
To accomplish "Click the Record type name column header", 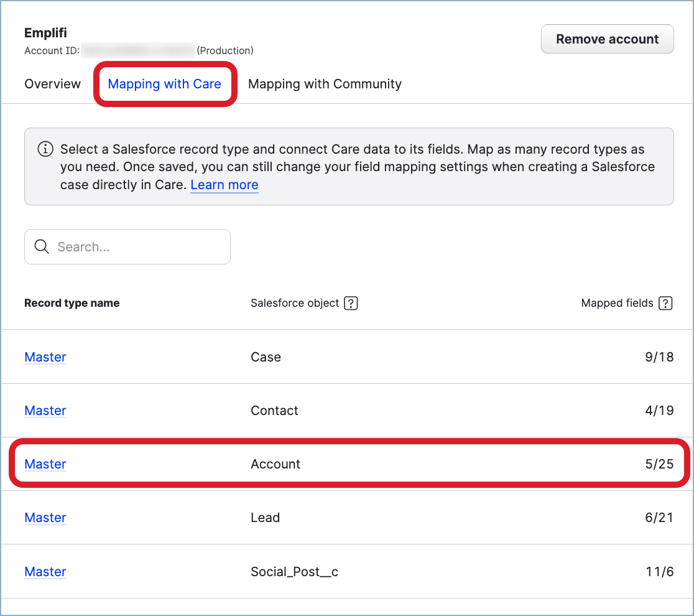I will click(72, 303).
